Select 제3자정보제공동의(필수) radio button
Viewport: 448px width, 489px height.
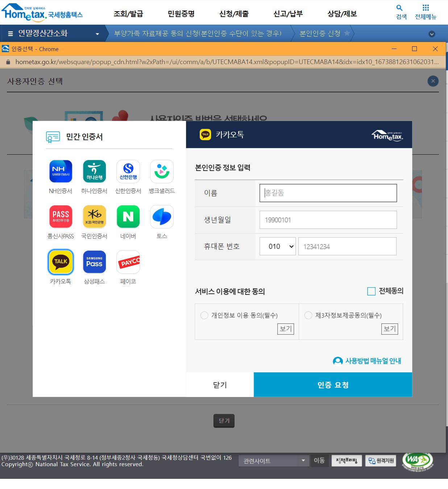(308, 315)
